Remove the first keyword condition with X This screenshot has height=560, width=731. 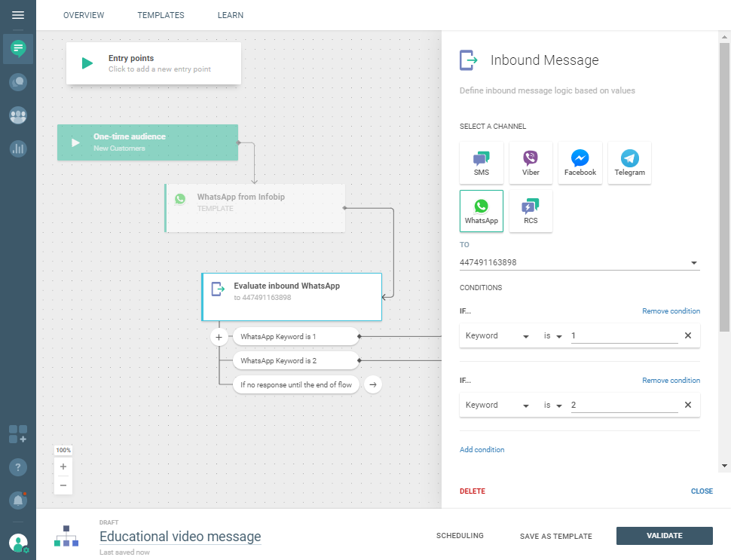coord(687,336)
